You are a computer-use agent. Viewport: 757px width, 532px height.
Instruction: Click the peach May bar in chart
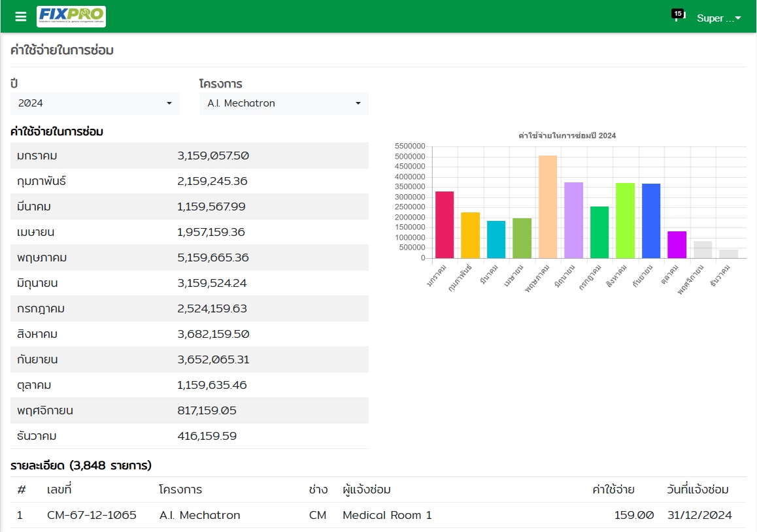[548, 207]
